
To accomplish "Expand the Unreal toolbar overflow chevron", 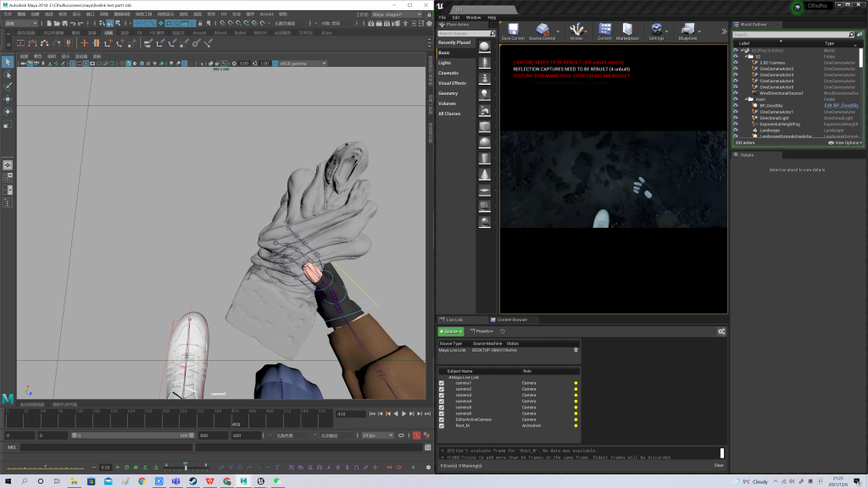I will [x=724, y=31].
